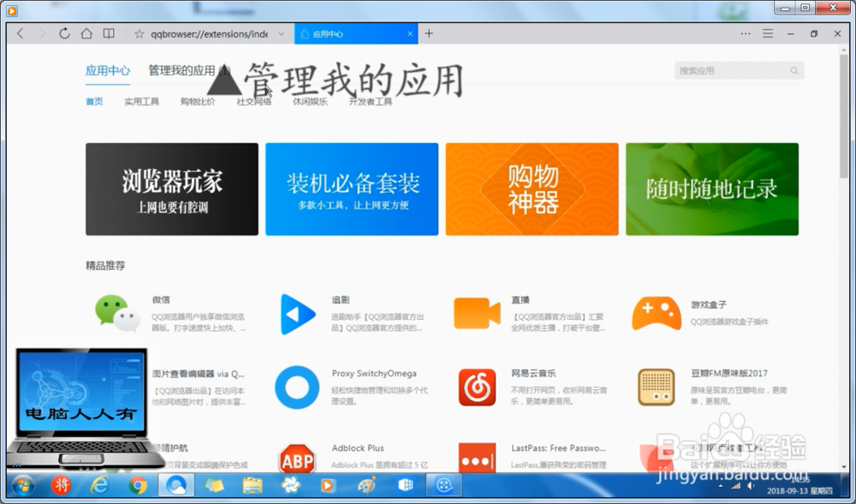This screenshot has height=504, width=856.
Task: Expand the address bar dropdown arrow
Action: (281, 34)
